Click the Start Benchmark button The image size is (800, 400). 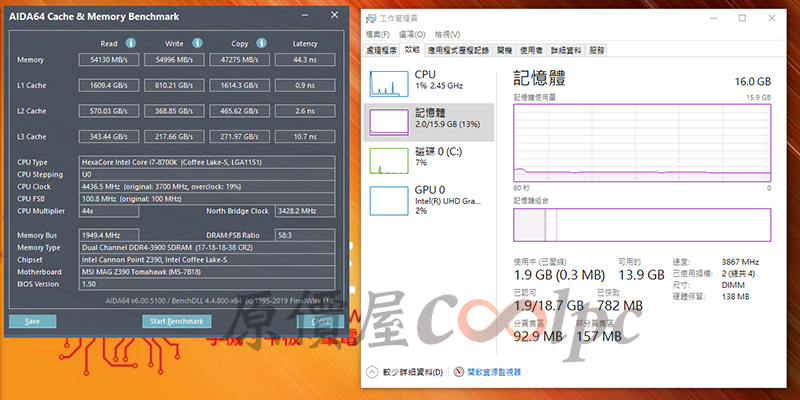177,321
